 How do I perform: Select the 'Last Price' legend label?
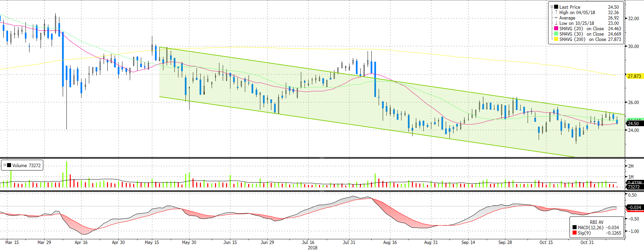pos(570,7)
